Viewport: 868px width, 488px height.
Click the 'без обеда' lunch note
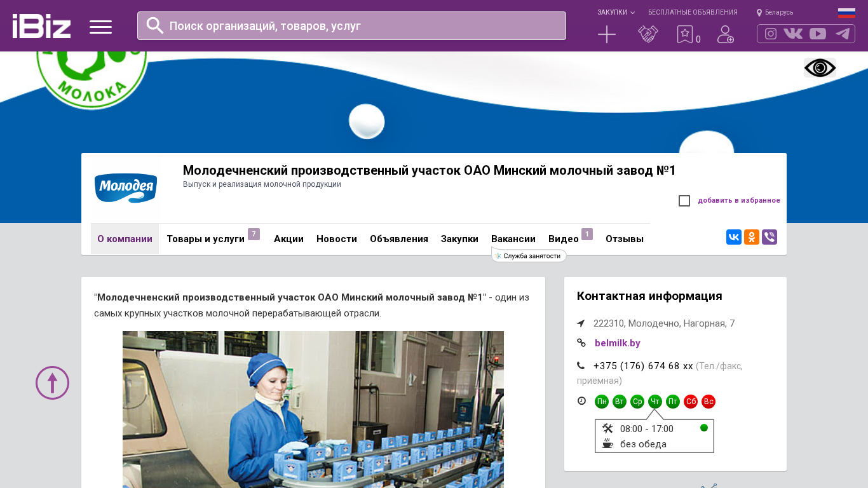coord(643,444)
